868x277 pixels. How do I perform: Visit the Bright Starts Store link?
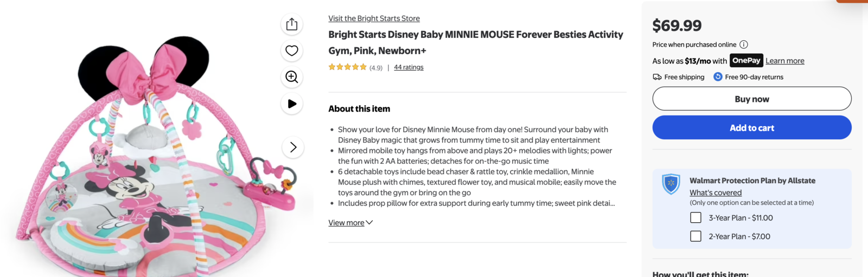coord(374,18)
